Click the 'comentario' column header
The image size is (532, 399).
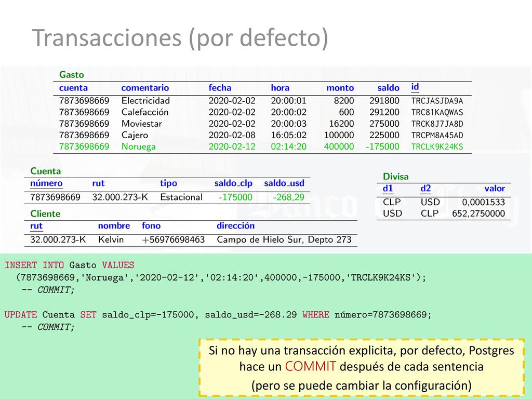click(145, 88)
